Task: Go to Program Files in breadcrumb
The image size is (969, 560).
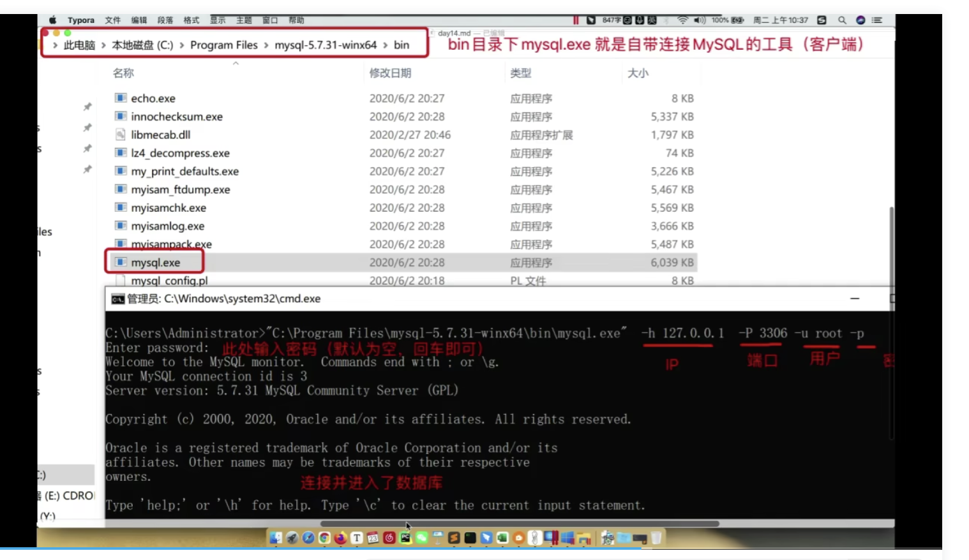Action: coord(224,45)
